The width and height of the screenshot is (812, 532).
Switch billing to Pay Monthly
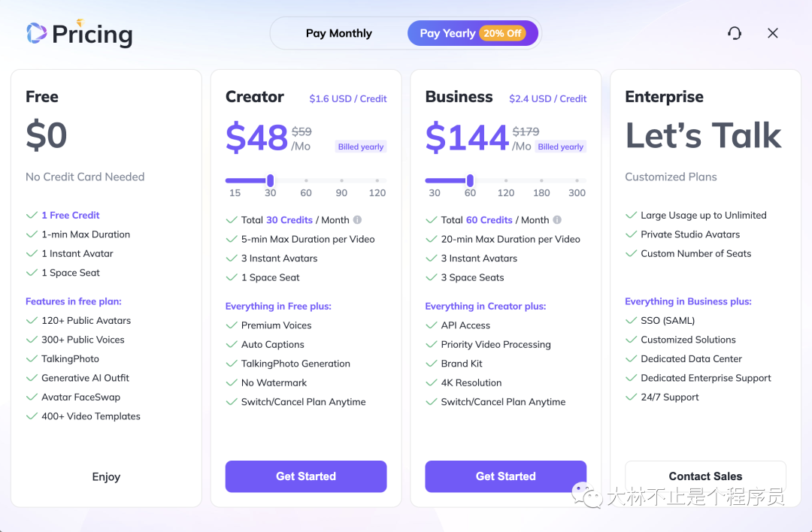[x=339, y=33]
